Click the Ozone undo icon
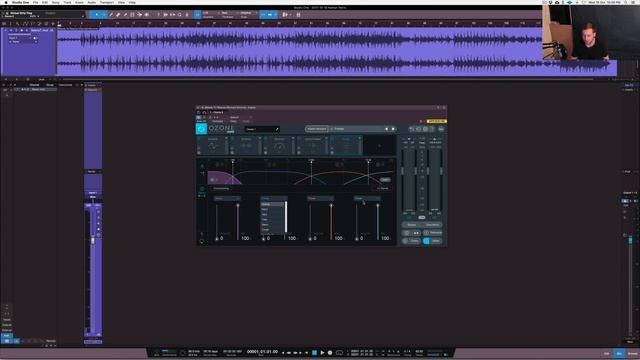The width and height of the screenshot is (640, 360). (x=411, y=129)
